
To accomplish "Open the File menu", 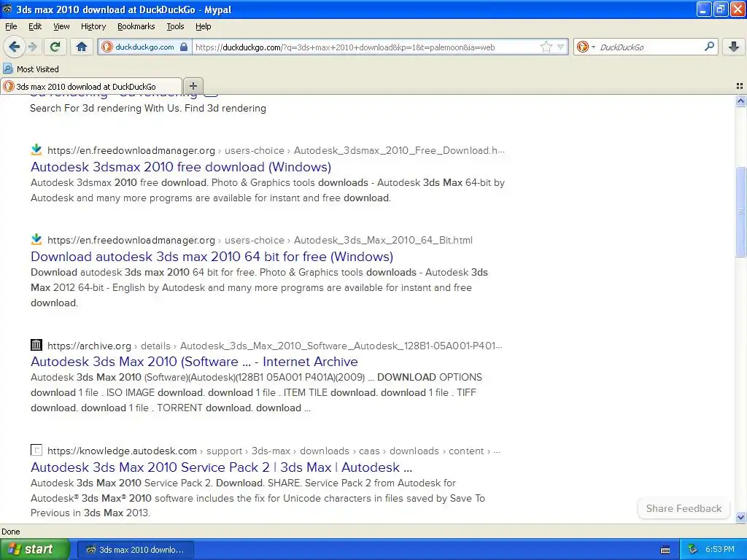I will (11, 26).
